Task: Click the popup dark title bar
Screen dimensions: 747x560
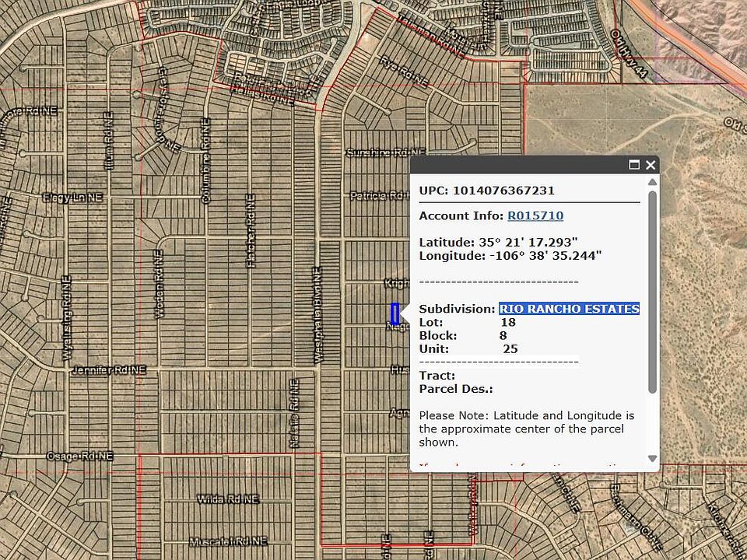Action: 514,165
